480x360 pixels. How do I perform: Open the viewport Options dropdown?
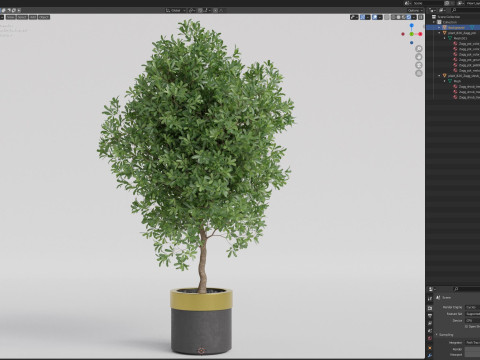point(415,10)
